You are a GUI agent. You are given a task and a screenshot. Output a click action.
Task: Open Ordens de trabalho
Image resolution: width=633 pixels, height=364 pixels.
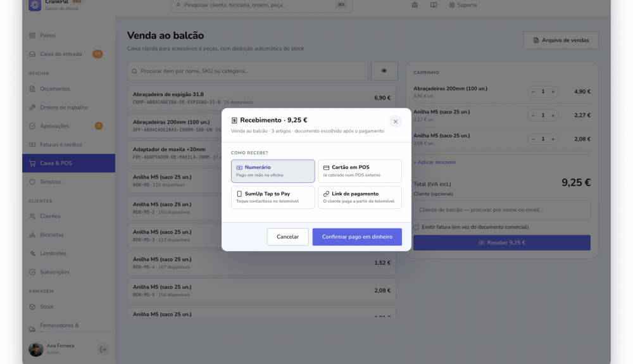point(68,108)
